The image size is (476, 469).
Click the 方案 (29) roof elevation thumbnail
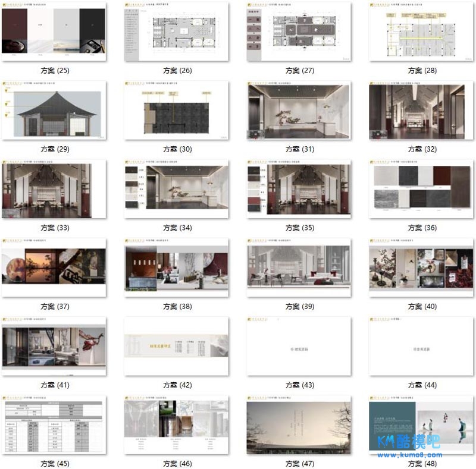(x=55, y=111)
